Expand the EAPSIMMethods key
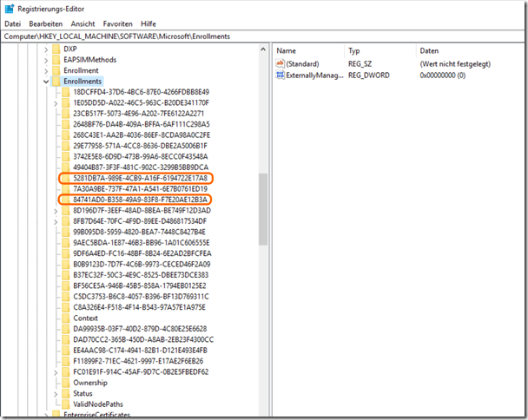This screenshot has width=528, height=420. [45, 60]
